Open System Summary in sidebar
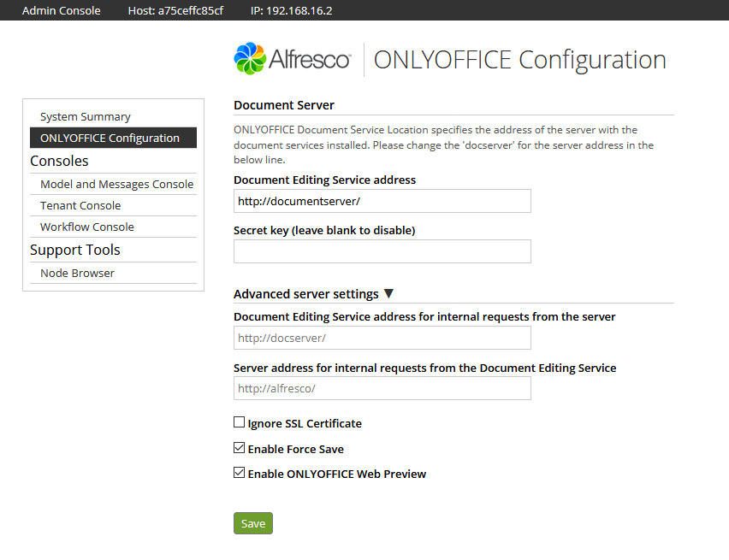 (x=85, y=116)
